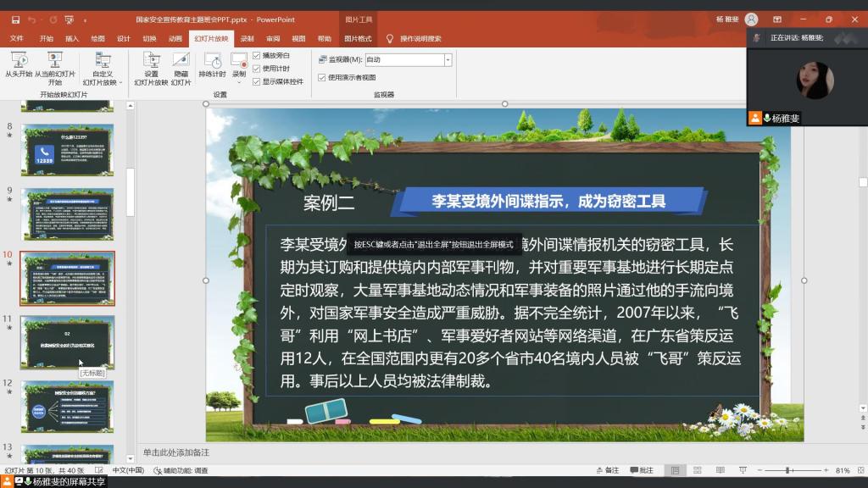Click the zoom slider in status bar
Image resolution: width=868 pixels, height=488 pixels.
(x=788, y=470)
